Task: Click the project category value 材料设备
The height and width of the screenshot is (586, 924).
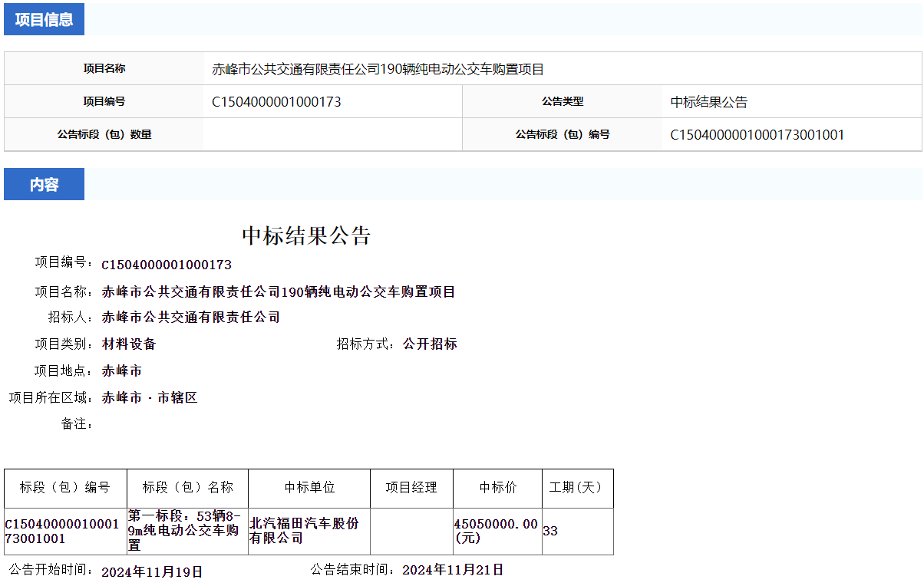Action: (128, 344)
